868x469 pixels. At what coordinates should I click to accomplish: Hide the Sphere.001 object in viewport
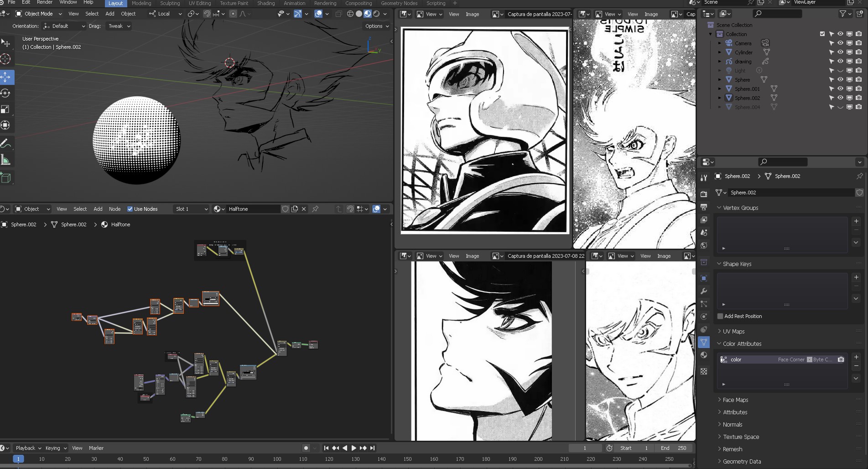coord(840,89)
